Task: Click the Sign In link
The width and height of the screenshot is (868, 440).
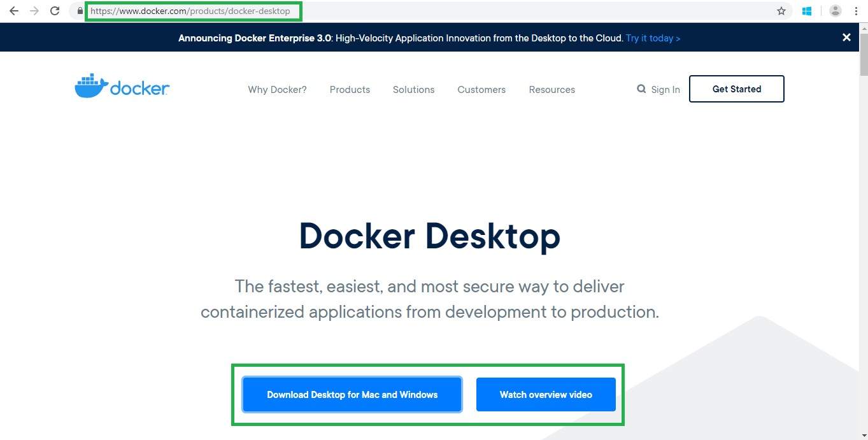Action: click(665, 90)
